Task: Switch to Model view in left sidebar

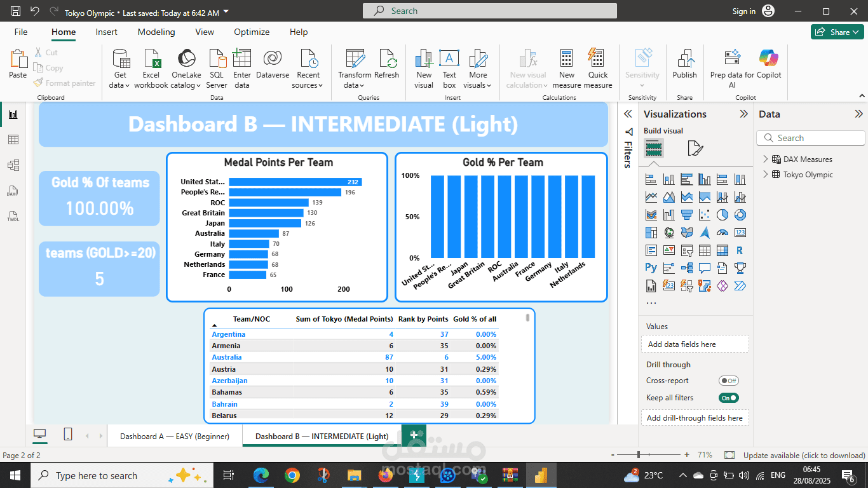Action: 13,165
